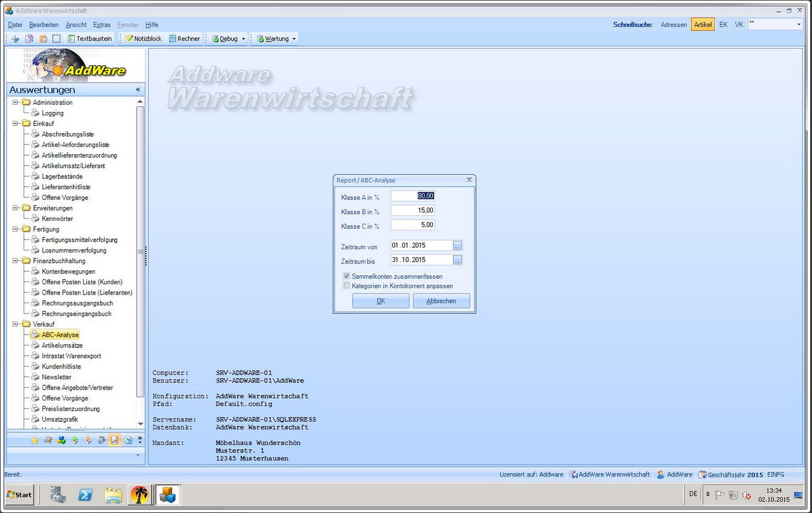Open Kundenhitliste report
The width and height of the screenshot is (812, 513).
click(x=61, y=367)
